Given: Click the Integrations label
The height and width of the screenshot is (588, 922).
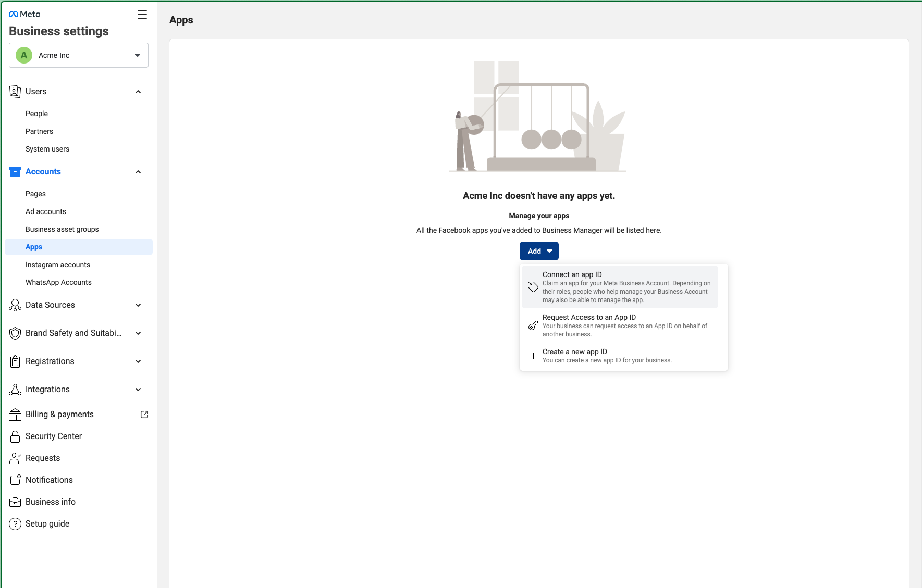Looking at the screenshot, I should pos(47,390).
